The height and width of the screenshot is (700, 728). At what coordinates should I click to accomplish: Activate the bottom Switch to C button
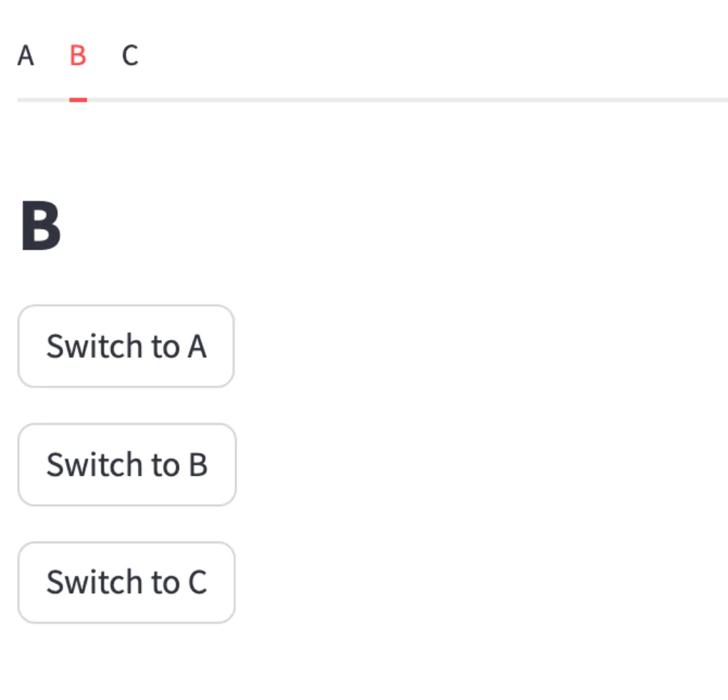127,583
